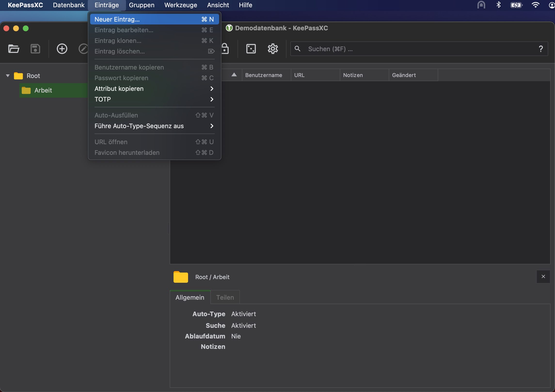Open the password generator dice icon

(x=251, y=49)
